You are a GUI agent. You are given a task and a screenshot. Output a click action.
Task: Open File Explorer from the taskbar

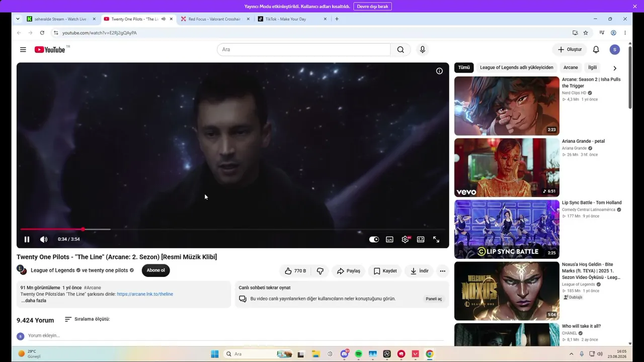pyautogui.click(x=315, y=354)
